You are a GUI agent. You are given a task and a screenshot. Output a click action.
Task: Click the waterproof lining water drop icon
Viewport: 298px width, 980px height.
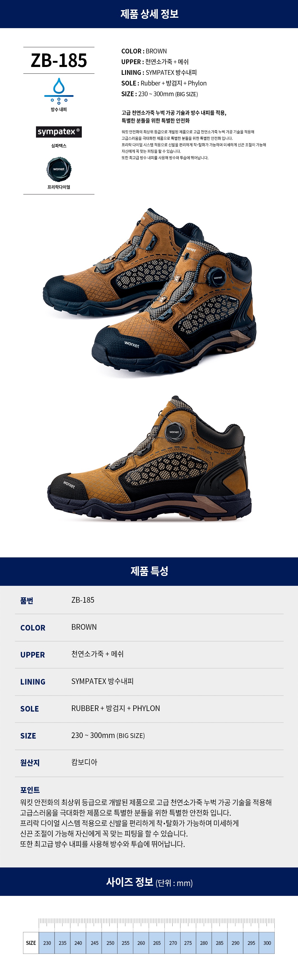coord(58,91)
